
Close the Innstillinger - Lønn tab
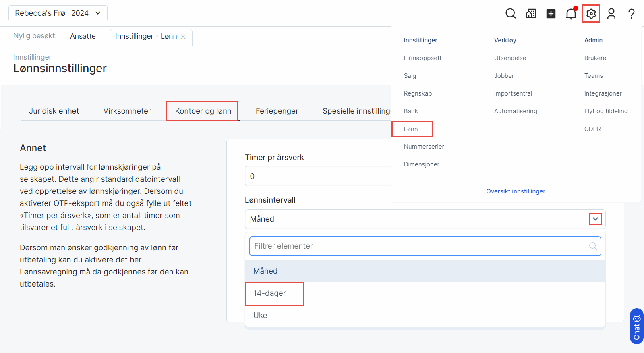183,37
